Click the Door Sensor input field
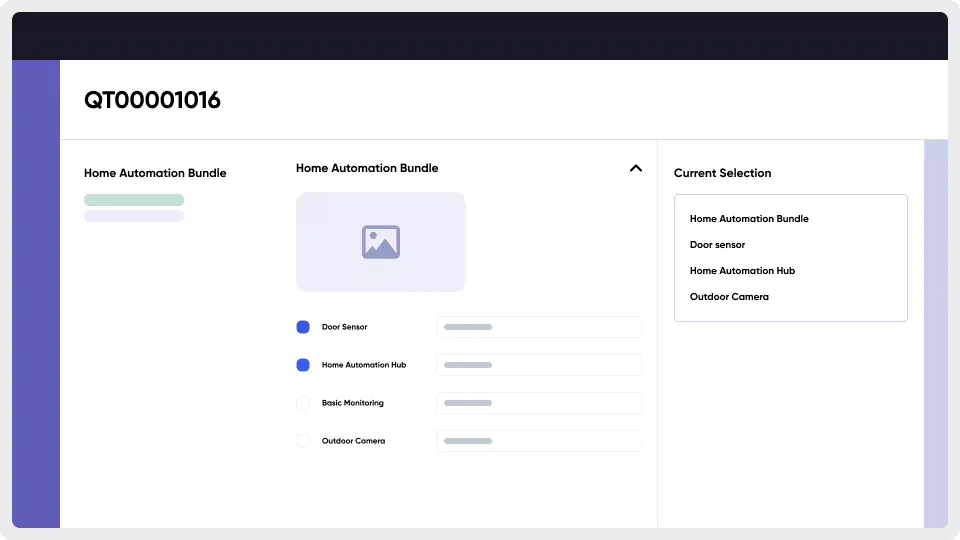 click(x=539, y=327)
